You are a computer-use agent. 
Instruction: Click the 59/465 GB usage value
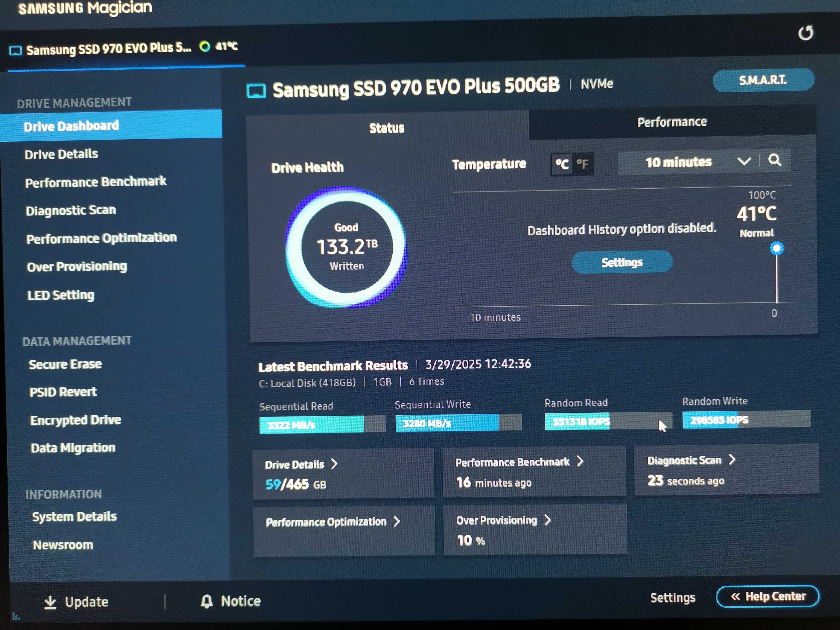pos(296,484)
